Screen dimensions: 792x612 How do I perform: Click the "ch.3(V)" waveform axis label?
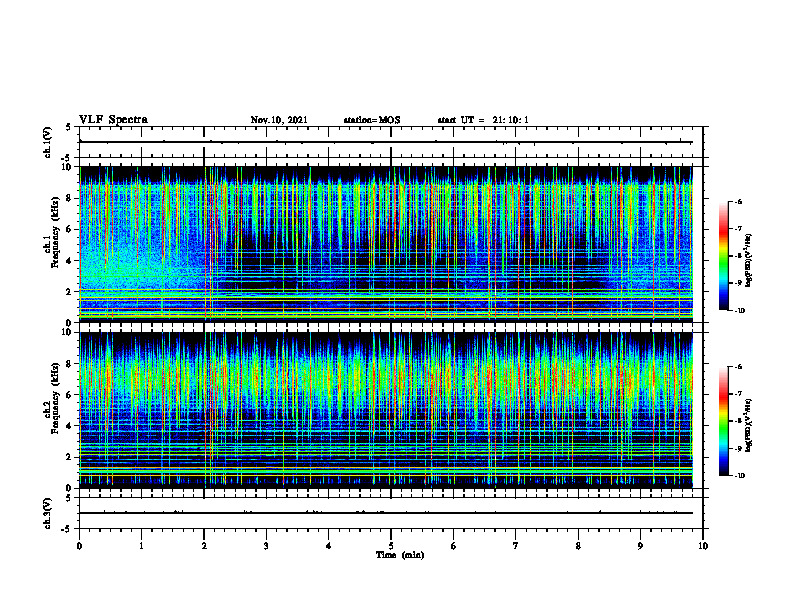48,513
